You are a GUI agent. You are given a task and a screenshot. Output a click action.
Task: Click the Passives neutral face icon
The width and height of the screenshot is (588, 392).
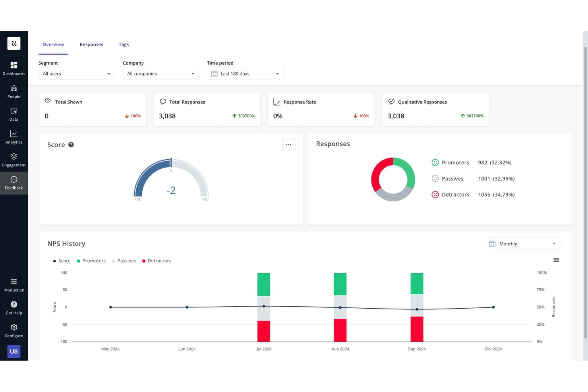[x=435, y=179]
